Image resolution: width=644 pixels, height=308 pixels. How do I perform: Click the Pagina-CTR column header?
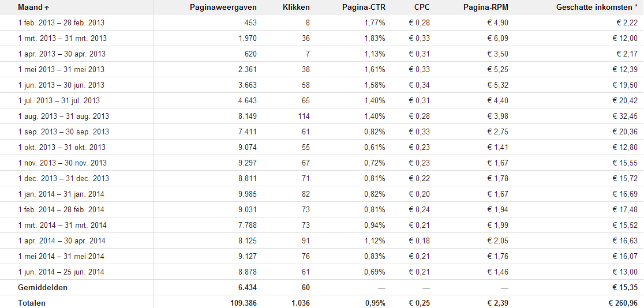(x=364, y=7)
